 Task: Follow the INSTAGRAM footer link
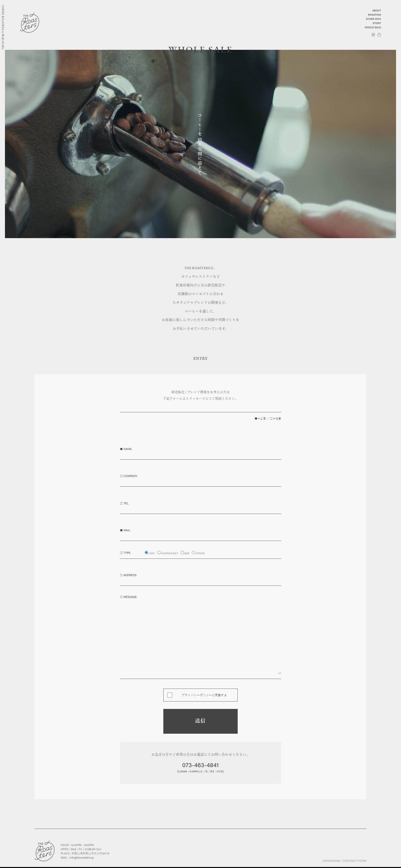coord(331,861)
